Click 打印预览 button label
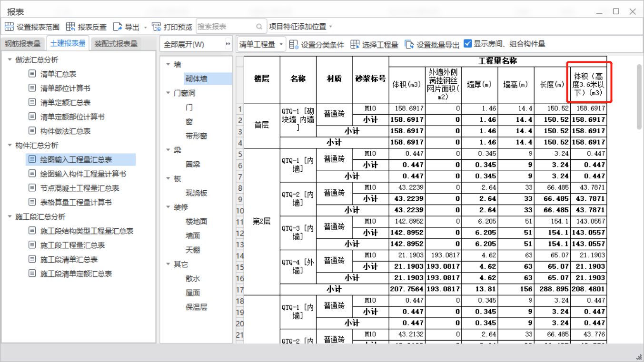 178,27
